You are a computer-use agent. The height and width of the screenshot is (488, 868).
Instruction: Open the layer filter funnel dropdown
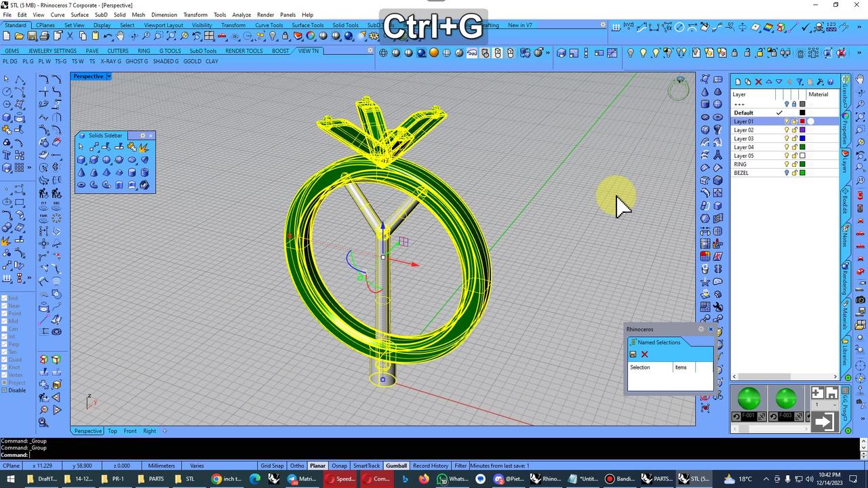coord(800,82)
